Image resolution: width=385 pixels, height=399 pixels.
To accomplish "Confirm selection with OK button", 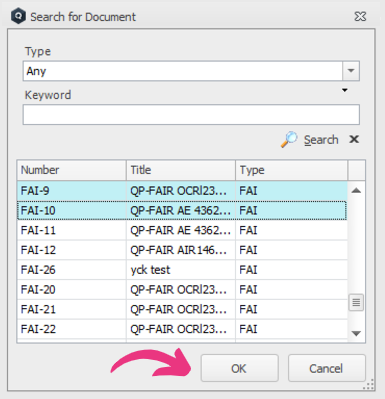I will point(239,368).
